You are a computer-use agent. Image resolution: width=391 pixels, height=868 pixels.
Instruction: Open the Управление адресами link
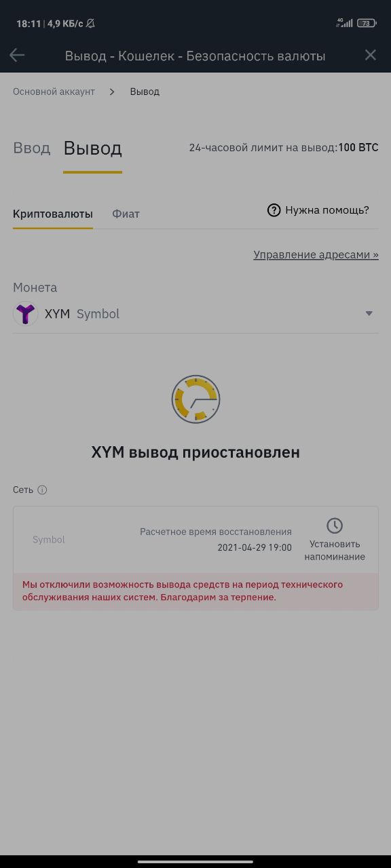(316, 255)
